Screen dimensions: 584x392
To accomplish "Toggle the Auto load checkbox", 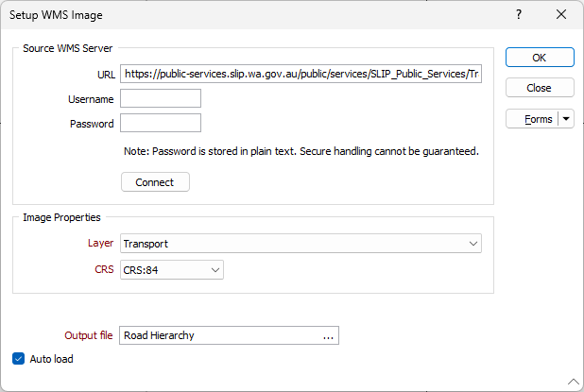I will [x=19, y=359].
